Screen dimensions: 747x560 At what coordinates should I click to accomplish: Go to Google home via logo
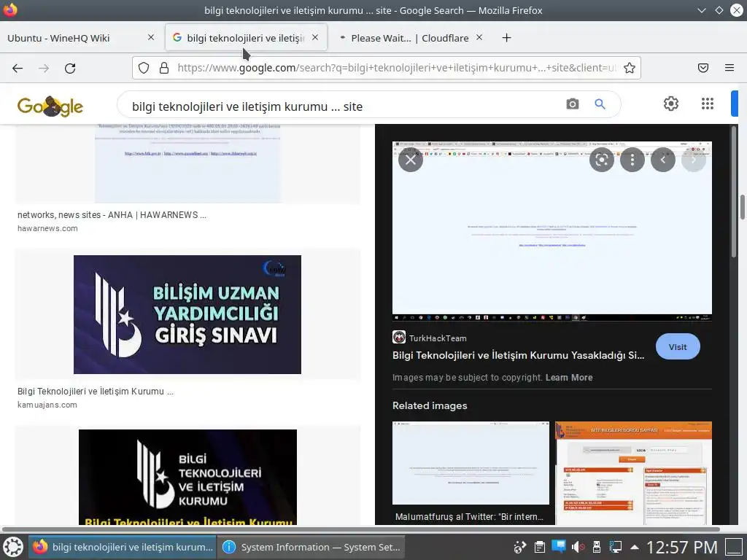point(50,106)
